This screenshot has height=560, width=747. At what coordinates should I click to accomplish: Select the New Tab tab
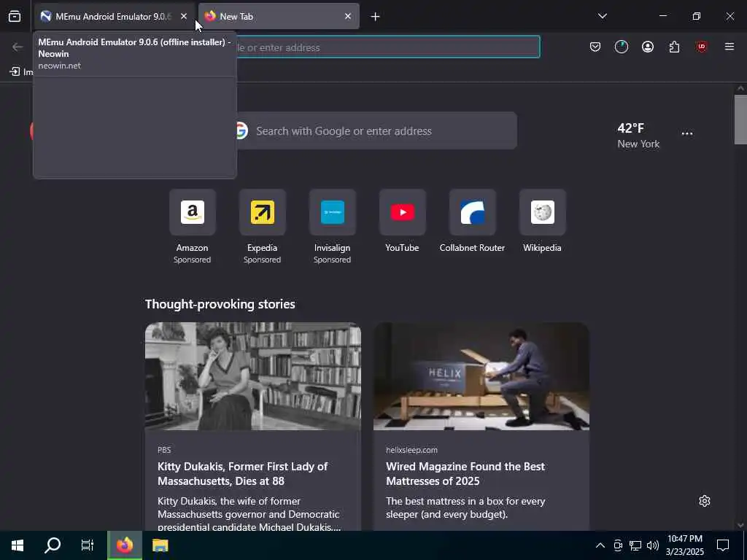(279, 16)
